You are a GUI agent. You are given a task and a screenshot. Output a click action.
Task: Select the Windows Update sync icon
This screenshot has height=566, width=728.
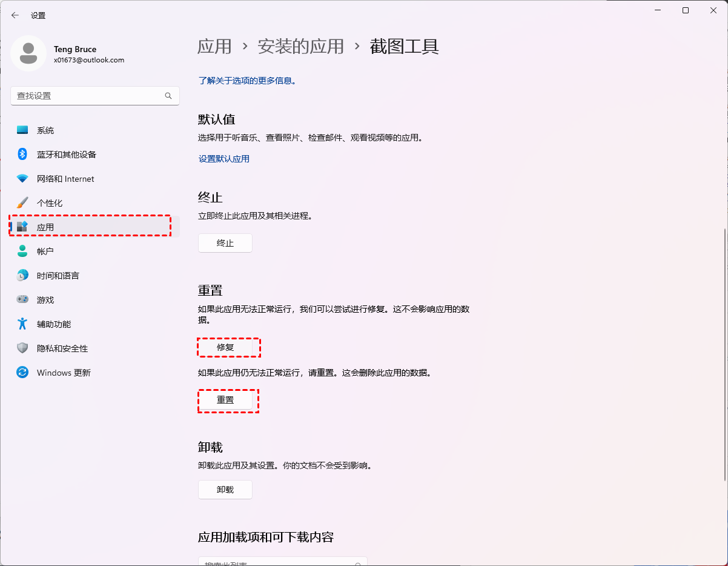coord(22,373)
